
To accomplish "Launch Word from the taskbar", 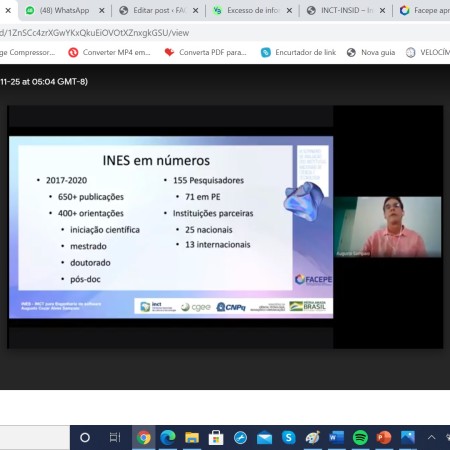I will click(x=336, y=437).
